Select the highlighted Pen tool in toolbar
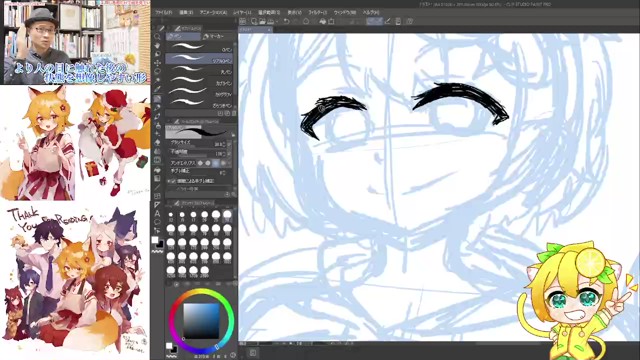 (158, 99)
